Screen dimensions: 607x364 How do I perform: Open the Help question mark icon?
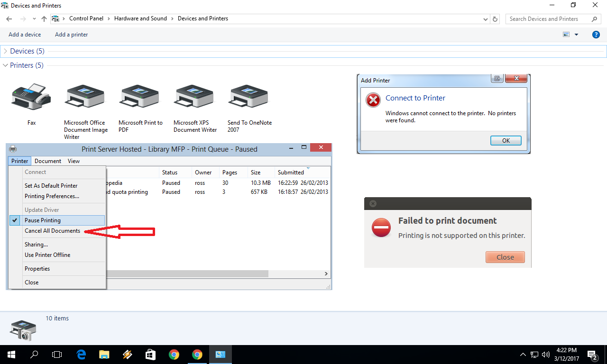(x=596, y=35)
